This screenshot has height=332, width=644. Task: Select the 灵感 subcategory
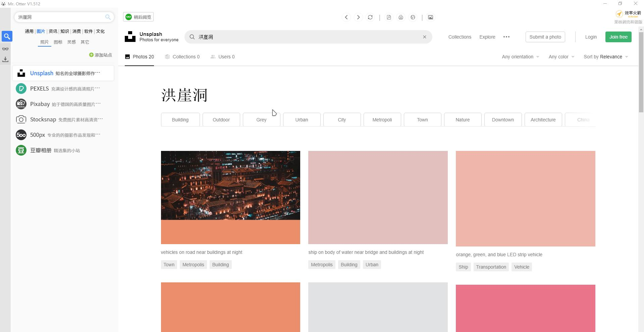tap(71, 42)
